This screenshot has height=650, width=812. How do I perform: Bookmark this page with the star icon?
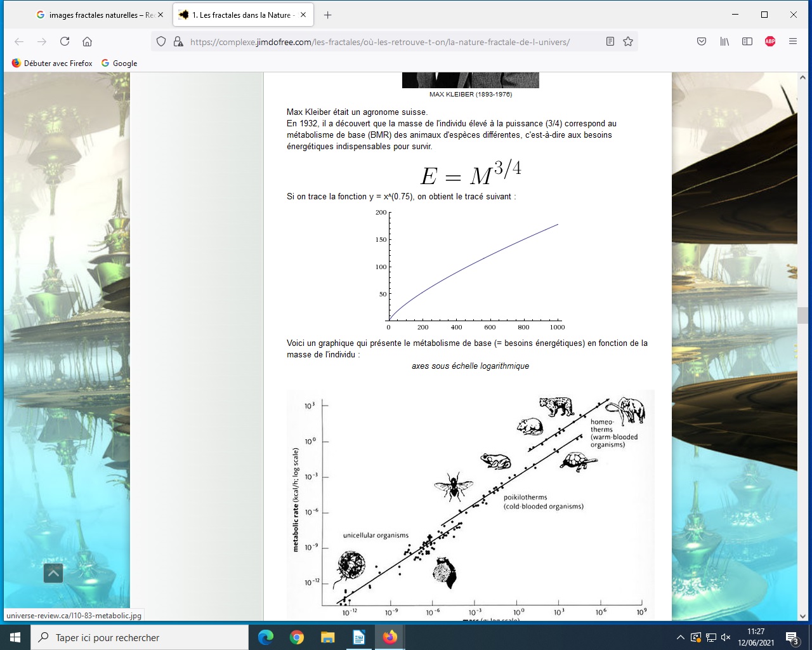point(628,41)
